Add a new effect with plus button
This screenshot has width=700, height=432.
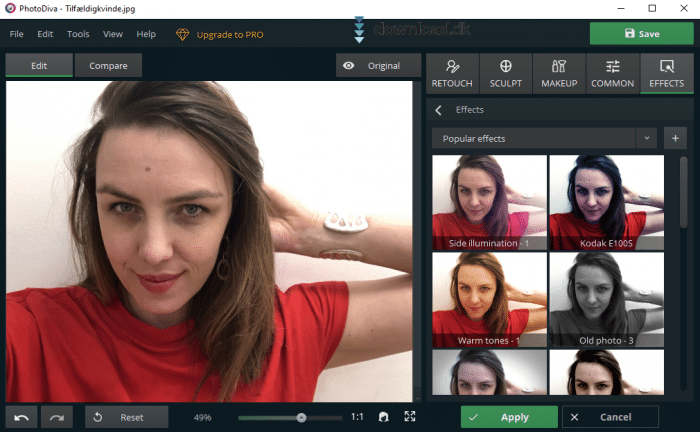(x=676, y=138)
